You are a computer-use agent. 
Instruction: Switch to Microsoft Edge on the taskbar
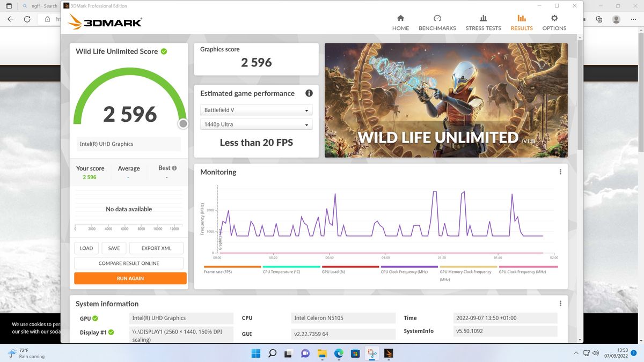339,353
